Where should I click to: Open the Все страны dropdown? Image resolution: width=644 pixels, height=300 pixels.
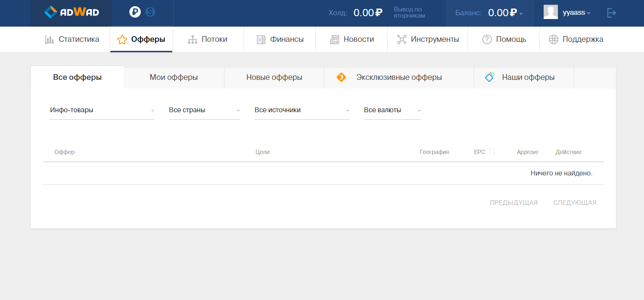tap(205, 110)
